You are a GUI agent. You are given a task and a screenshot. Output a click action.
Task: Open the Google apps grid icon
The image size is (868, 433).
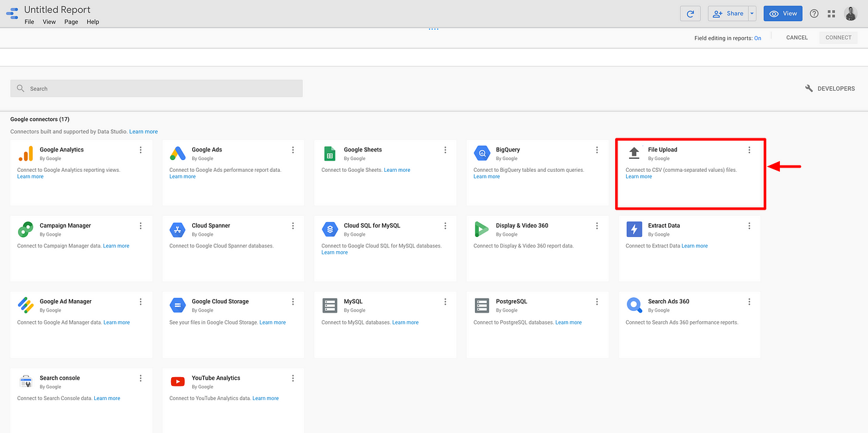point(831,14)
